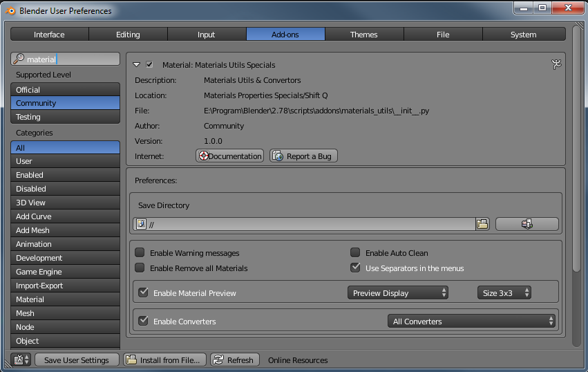588x372 pixels.
Task: Toggle Enable Converters checkbox
Action: [x=143, y=321]
